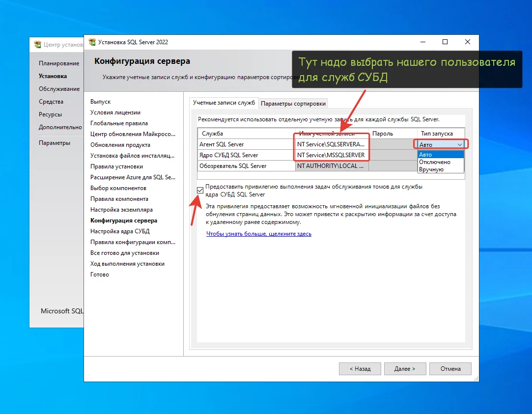This screenshot has height=414, width=532.
Task: Select 'Обслуживание' in the installation center sidebar
Action: [59, 89]
